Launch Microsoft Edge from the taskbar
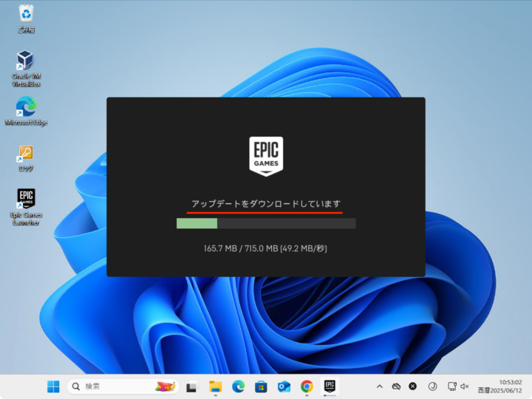Image resolution: width=532 pixels, height=399 pixels. [238, 386]
